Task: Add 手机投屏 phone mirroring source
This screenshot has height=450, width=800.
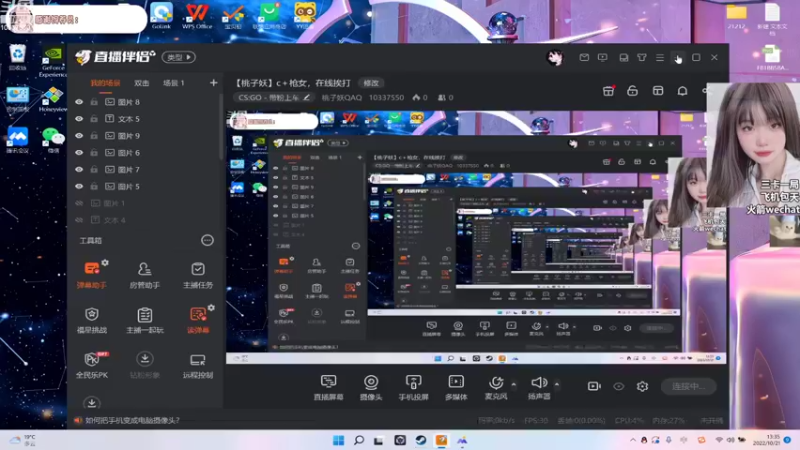Action: tap(413, 387)
